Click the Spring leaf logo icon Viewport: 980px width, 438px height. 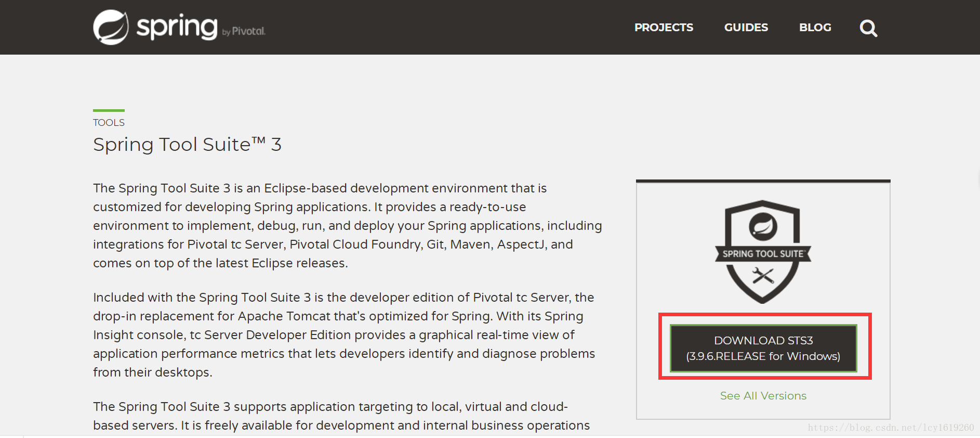click(111, 27)
